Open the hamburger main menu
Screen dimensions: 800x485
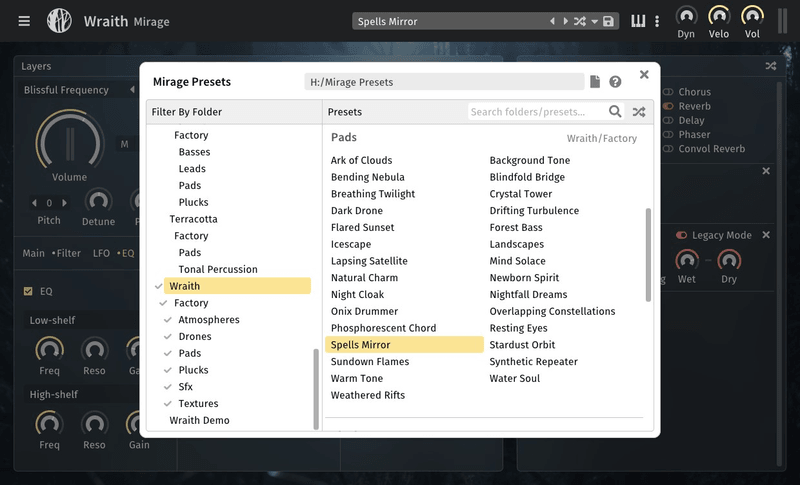click(24, 21)
